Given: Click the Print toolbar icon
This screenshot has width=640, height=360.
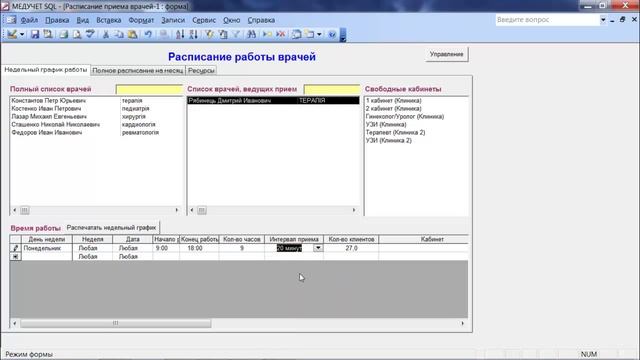Looking at the screenshot, I should [63, 34].
